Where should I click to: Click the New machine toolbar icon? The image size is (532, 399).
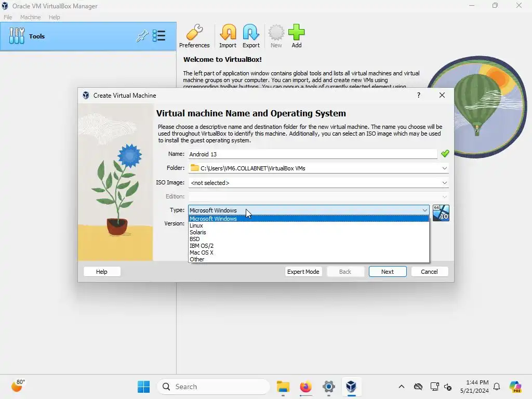276,36
